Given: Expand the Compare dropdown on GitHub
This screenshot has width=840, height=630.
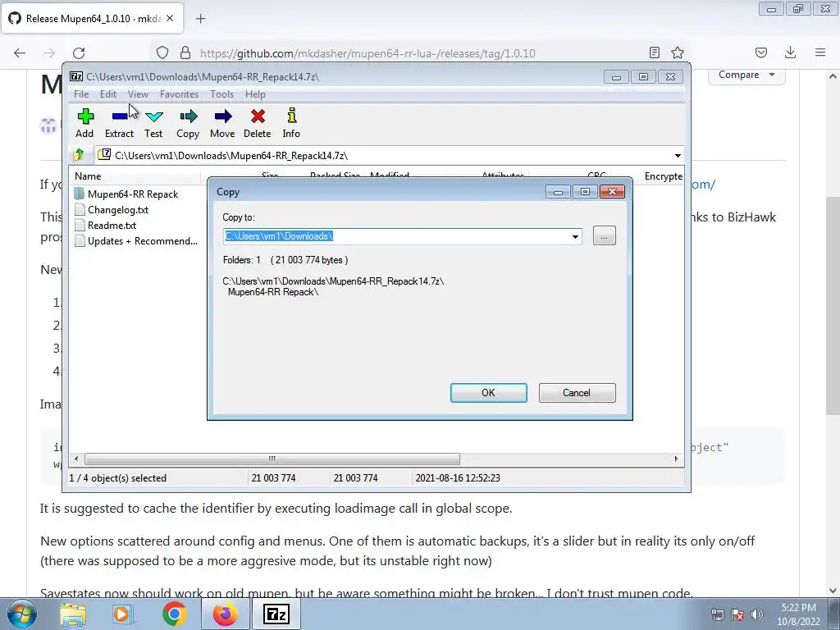Looking at the screenshot, I should [746, 75].
